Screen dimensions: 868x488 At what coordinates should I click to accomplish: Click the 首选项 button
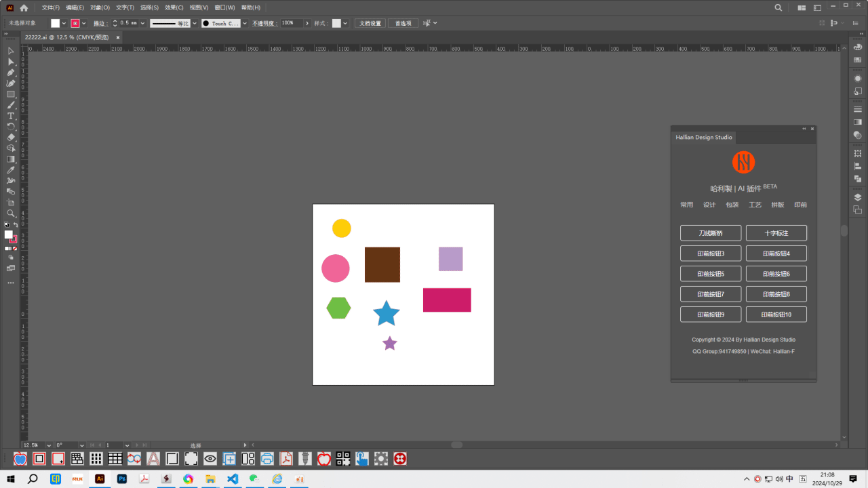tap(403, 23)
